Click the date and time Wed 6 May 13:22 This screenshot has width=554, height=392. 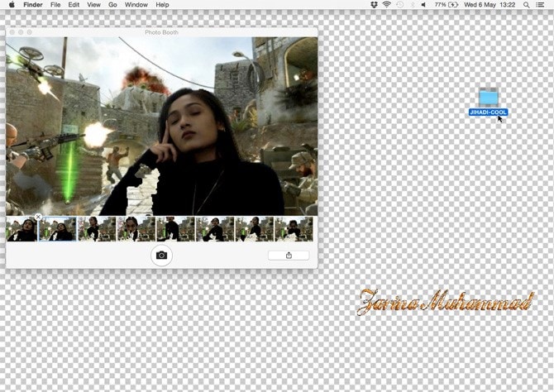coord(490,5)
